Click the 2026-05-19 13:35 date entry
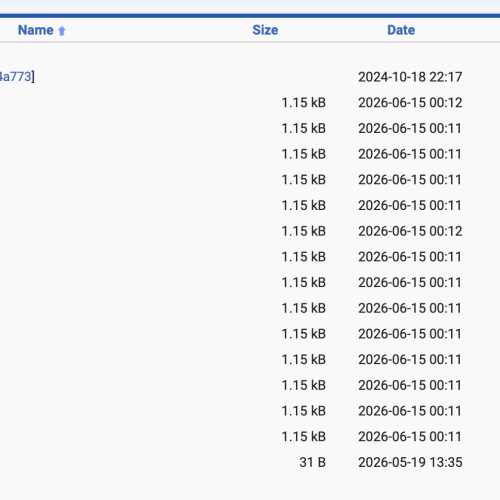This screenshot has width=500, height=500. click(410, 462)
